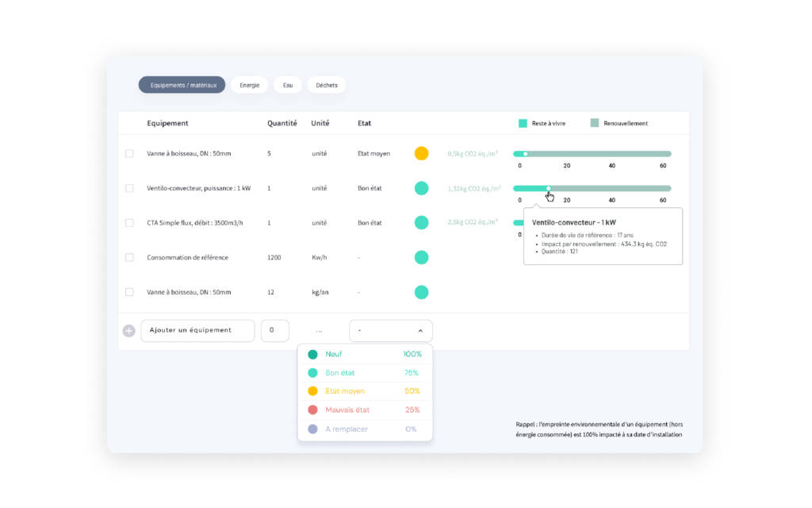
Task: Click the quantity field showing 0
Action: 275,331
